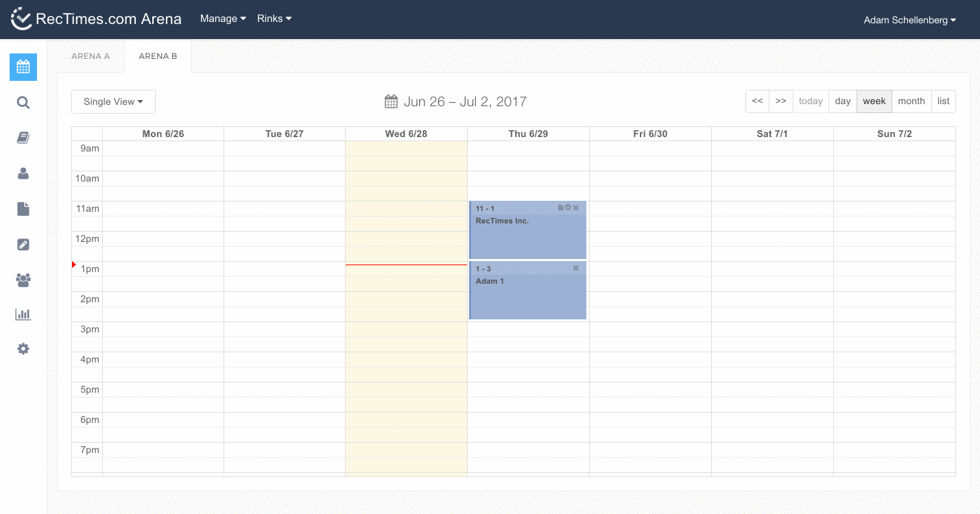Click the checkmark on RecTimes Inc. booking
980x514 pixels.
tap(568, 208)
